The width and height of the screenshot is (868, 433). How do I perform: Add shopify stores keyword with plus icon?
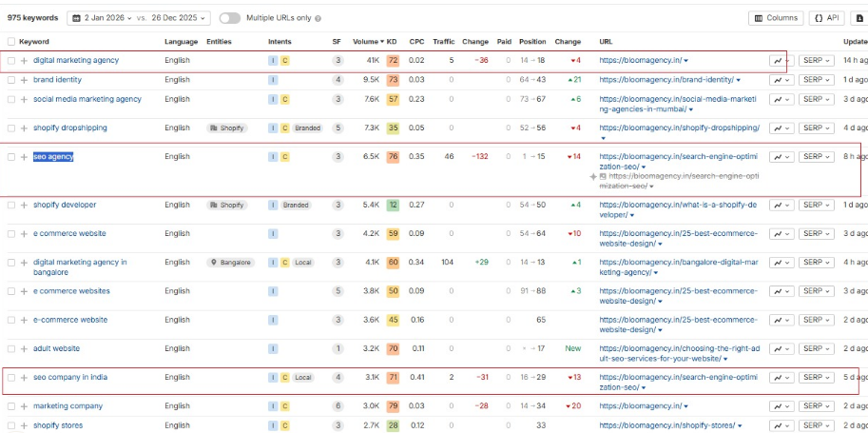click(x=24, y=425)
